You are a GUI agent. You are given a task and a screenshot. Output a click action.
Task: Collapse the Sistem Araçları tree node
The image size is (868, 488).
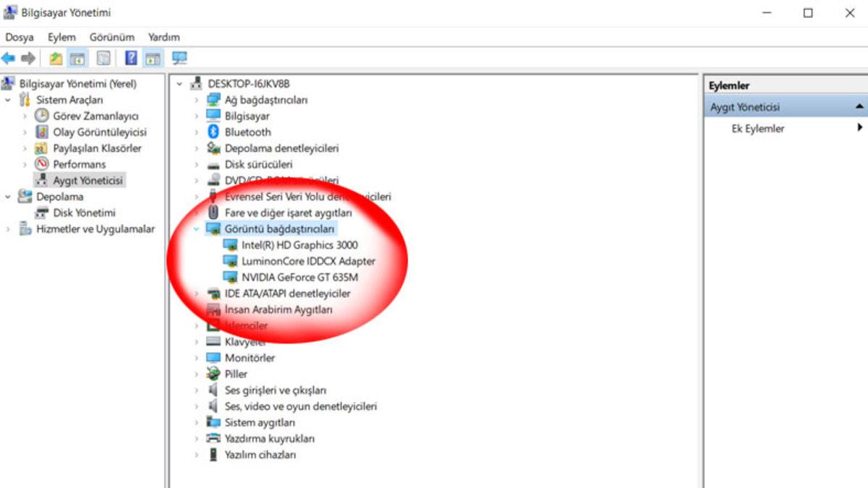tap(8, 100)
